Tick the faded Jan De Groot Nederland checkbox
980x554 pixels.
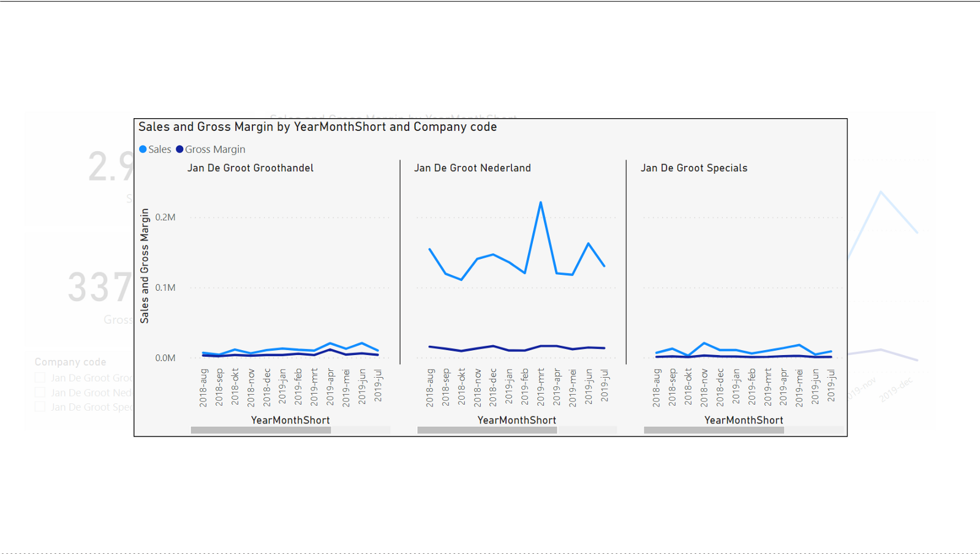click(40, 392)
